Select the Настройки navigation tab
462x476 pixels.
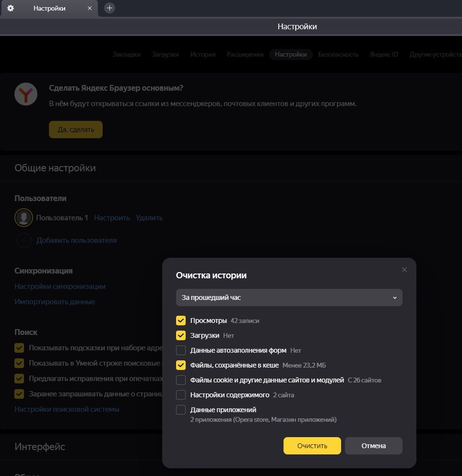(291, 54)
